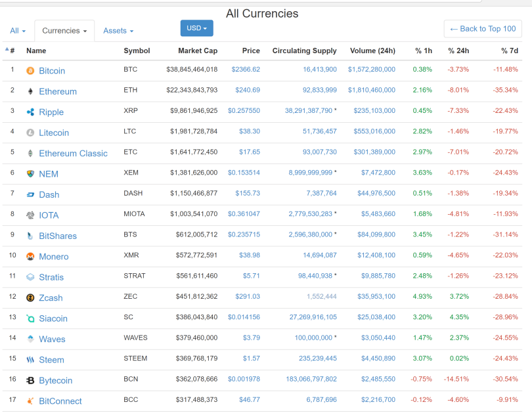Image resolution: width=532 pixels, height=417 pixels.
Task: Open the Ethereum name link
Action: click(58, 92)
